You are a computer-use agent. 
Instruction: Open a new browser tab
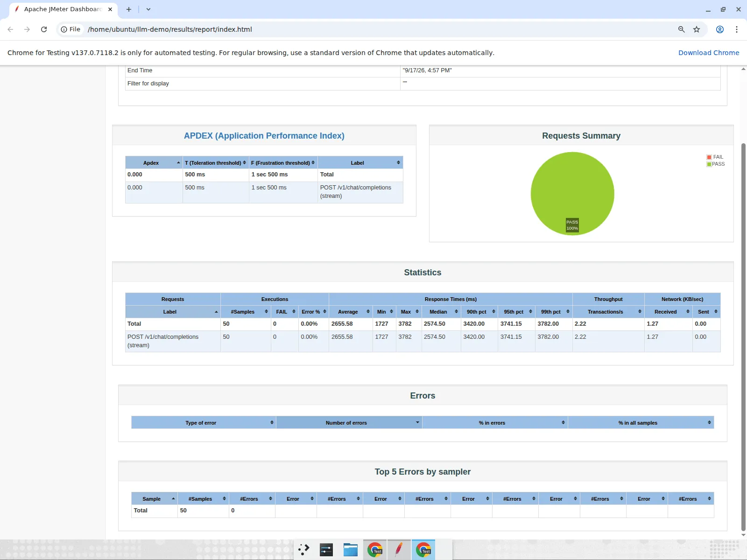click(129, 9)
